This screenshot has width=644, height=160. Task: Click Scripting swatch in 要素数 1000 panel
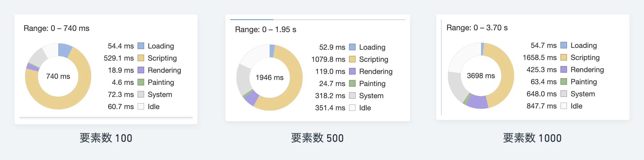click(564, 57)
